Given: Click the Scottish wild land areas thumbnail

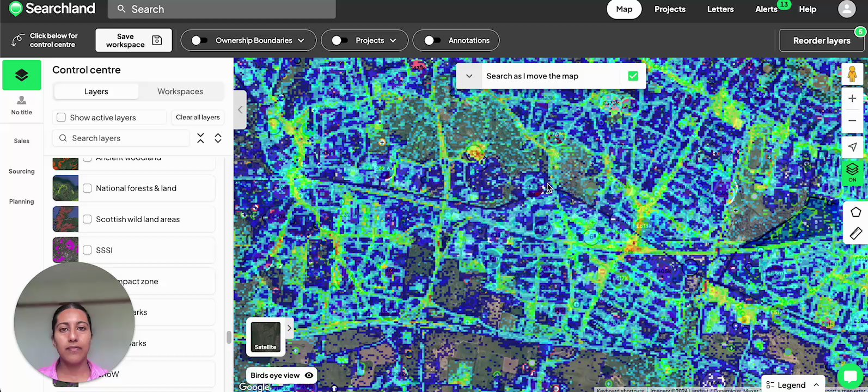Looking at the screenshot, I should point(65,219).
